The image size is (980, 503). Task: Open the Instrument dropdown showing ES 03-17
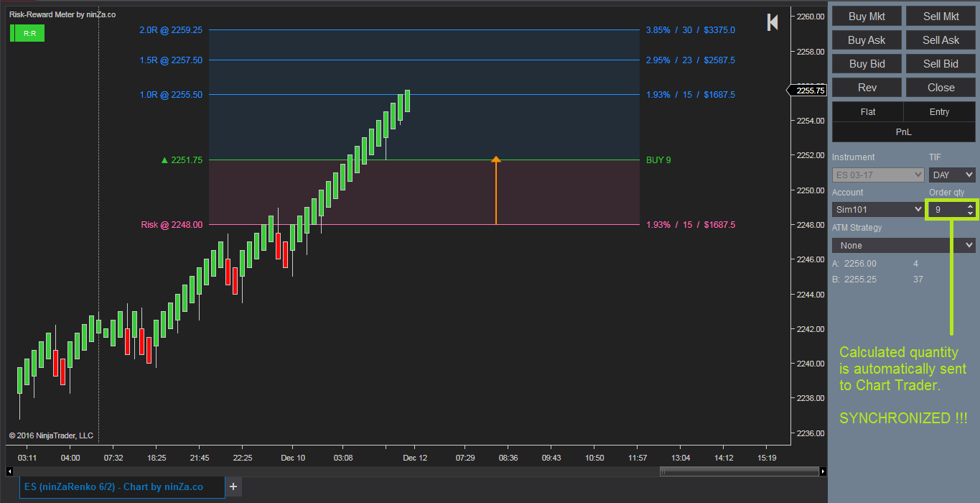pyautogui.click(x=877, y=175)
